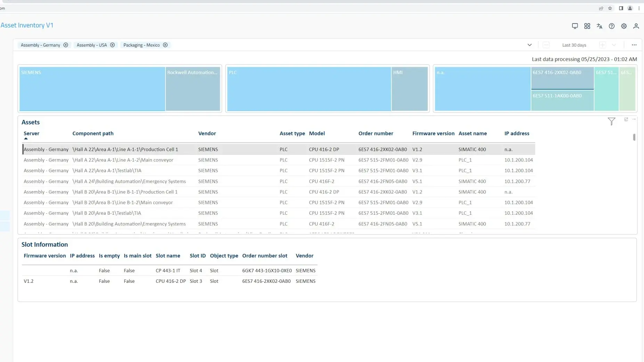Open Assets panel more options ellipsis
Screen dimensions: 644x362
click(634, 120)
